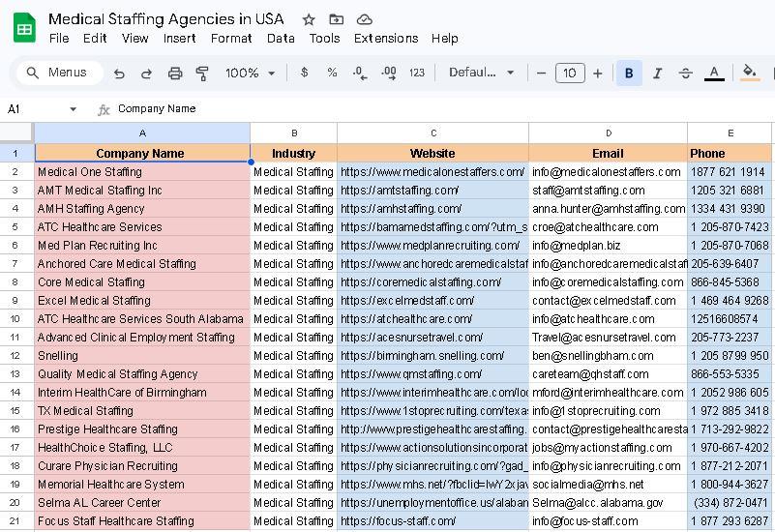Viewport: 775px width, 532px height.
Task: Open the View menu
Action: click(x=134, y=39)
